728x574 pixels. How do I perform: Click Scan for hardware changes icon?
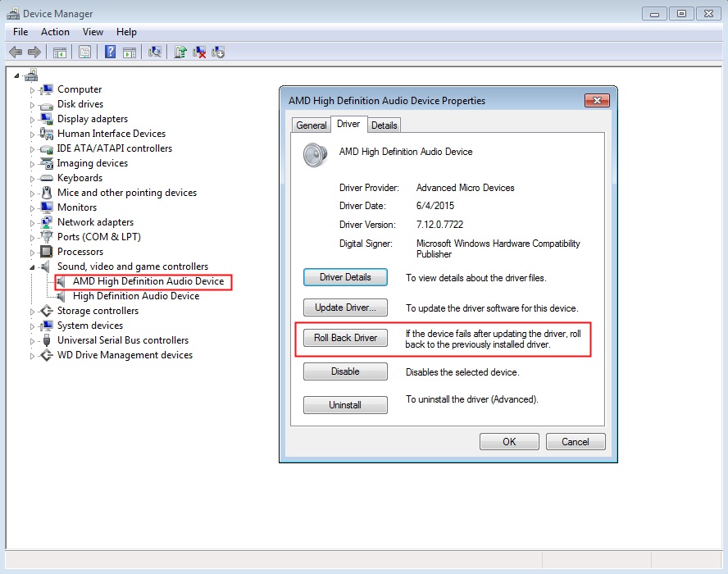click(x=155, y=52)
